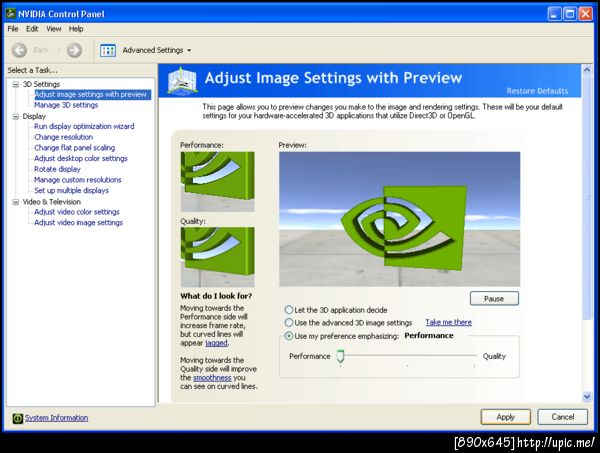Click the System Information icon

click(x=18, y=418)
